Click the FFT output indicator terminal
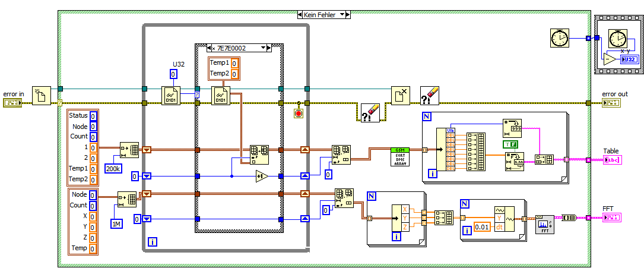This screenshot has height=271, width=644. [613, 218]
